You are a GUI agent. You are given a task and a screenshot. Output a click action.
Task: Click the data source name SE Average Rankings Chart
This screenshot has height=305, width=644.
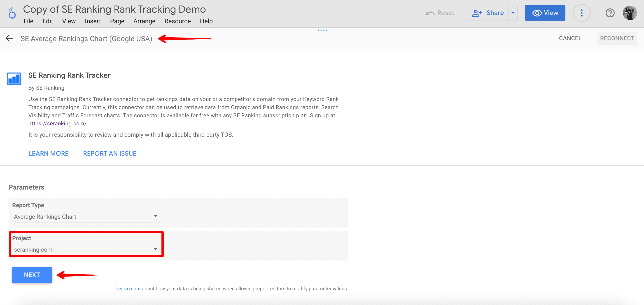(86, 39)
